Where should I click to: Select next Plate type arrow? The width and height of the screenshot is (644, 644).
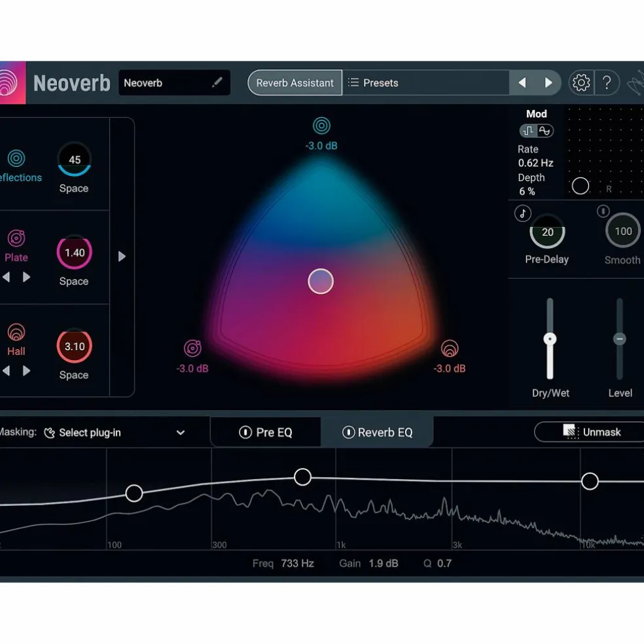26,277
